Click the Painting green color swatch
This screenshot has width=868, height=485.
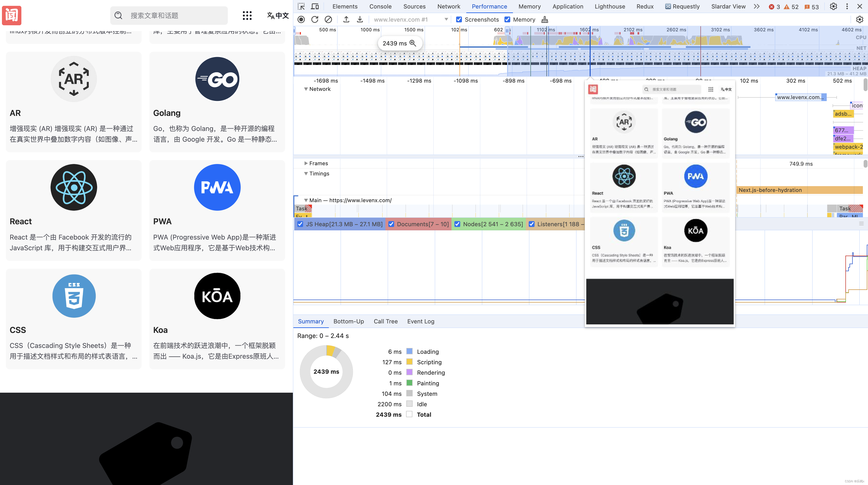coord(409,383)
